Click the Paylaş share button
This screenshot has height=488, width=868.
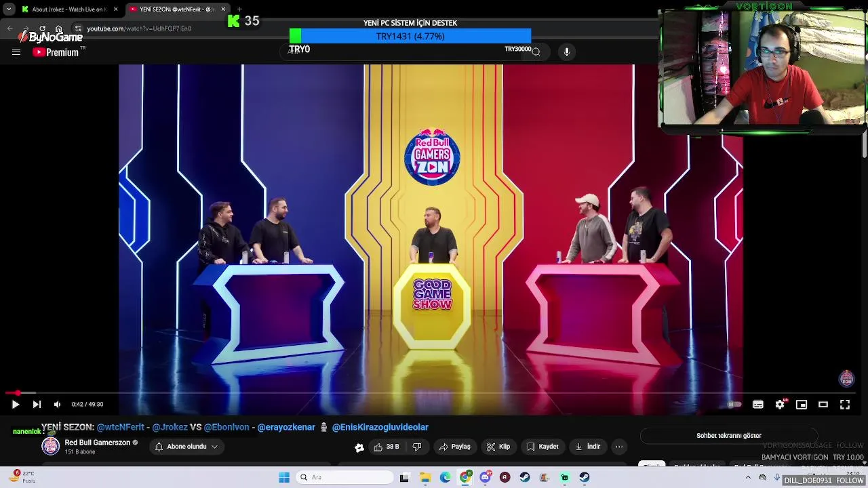[454, 447]
